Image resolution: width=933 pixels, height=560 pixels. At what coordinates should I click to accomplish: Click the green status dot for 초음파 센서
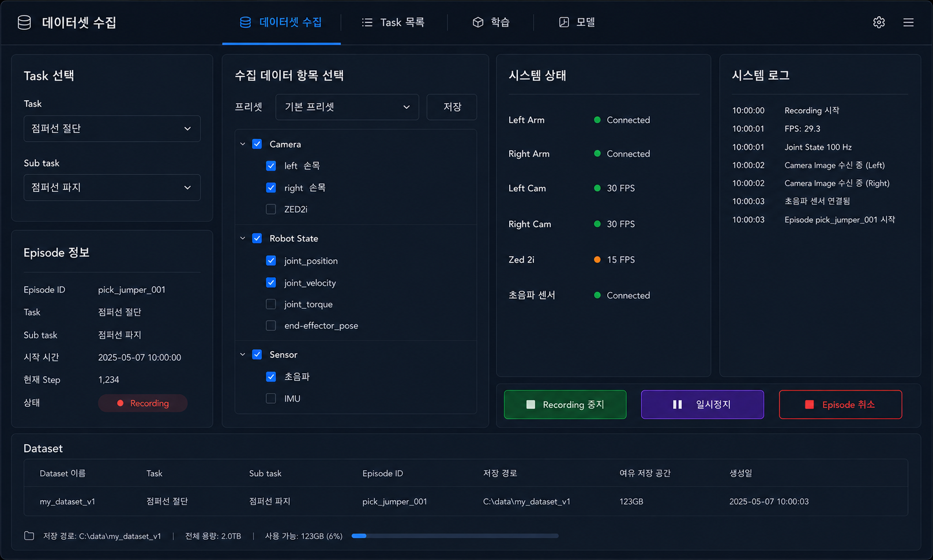[597, 295]
